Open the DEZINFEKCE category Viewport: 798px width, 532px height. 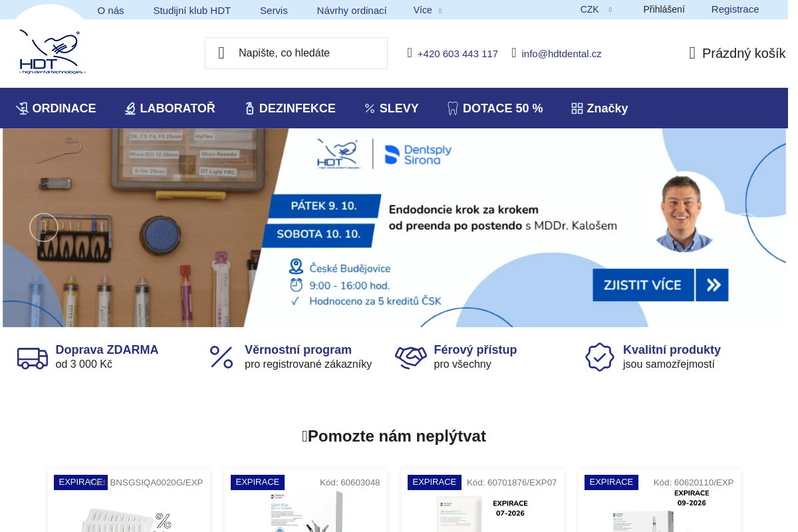pos(290,108)
